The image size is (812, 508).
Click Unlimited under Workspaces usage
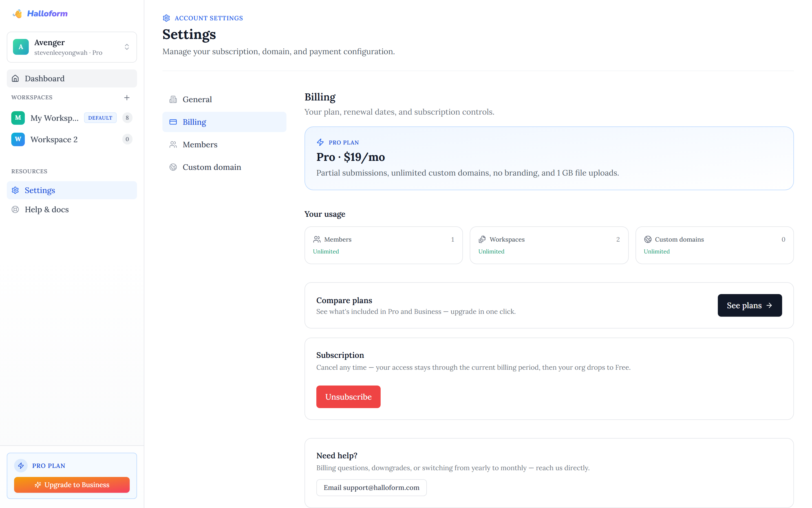(491, 251)
